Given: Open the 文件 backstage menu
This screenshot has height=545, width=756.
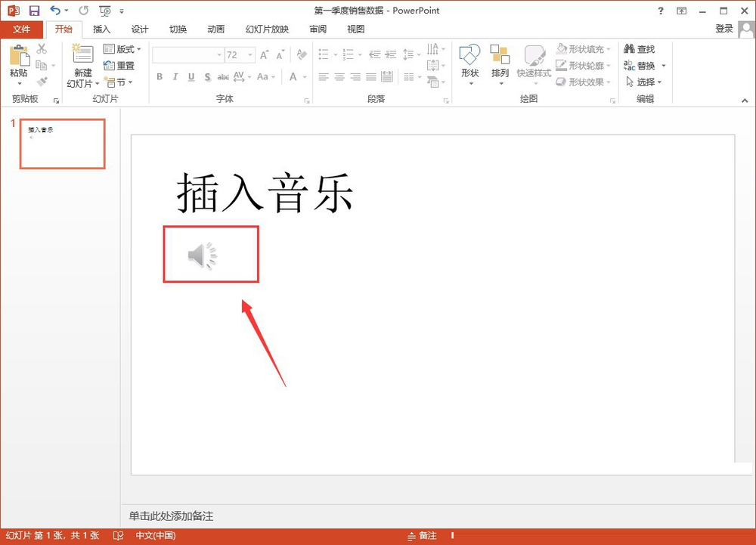Looking at the screenshot, I should pyautogui.click(x=22, y=29).
